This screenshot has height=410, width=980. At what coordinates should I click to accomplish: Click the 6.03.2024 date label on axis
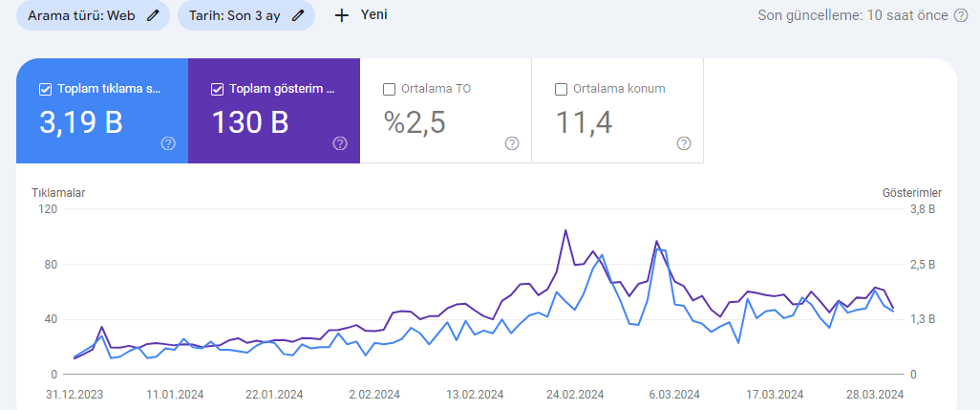click(673, 395)
